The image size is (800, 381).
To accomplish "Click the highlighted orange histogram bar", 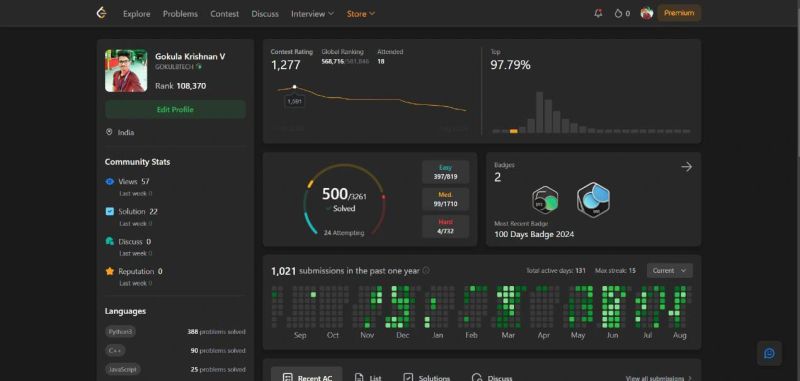I will (x=513, y=131).
